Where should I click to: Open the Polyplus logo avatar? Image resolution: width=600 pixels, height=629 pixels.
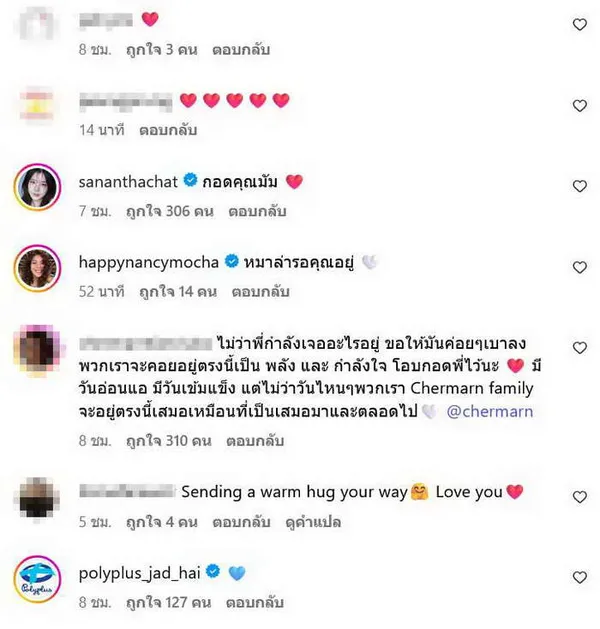click(37, 579)
